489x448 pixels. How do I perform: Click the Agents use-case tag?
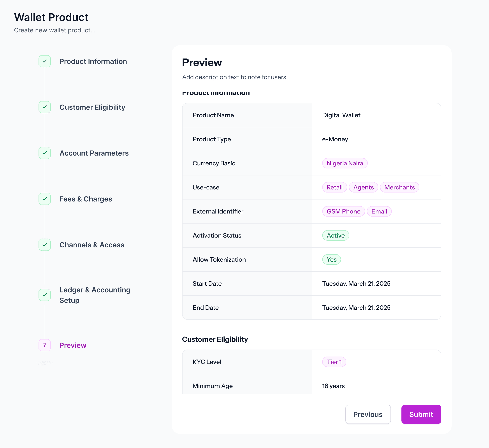pos(363,187)
